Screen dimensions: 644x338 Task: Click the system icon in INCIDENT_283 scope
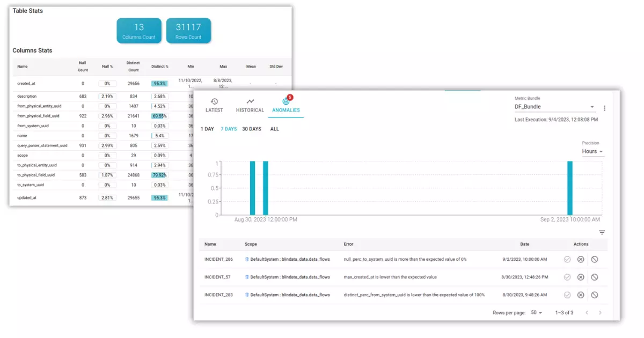pyautogui.click(x=247, y=295)
